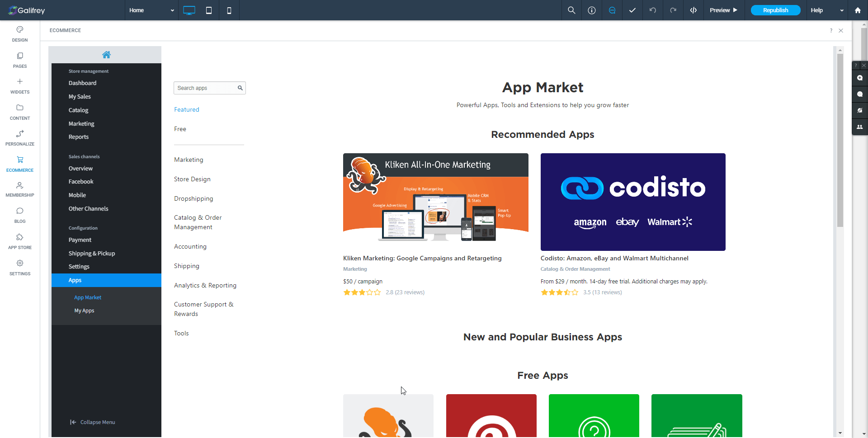868x438 pixels.
Task: Filter apps by Free category
Action: tap(180, 129)
